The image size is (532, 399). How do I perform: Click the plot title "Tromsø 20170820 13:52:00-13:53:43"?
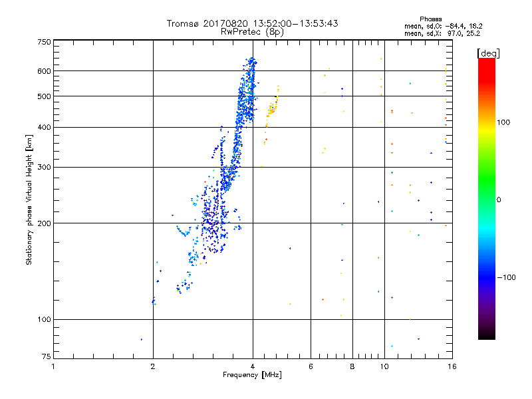point(252,23)
